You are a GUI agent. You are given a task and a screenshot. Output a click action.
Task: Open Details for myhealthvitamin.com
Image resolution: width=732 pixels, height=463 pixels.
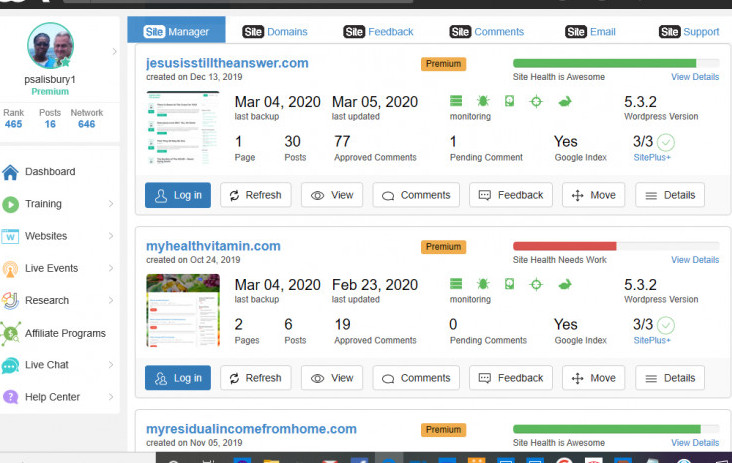coord(670,378)
